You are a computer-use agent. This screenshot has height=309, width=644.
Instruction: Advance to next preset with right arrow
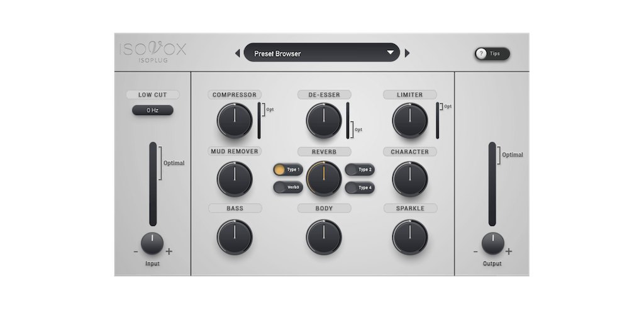[407, 53]
